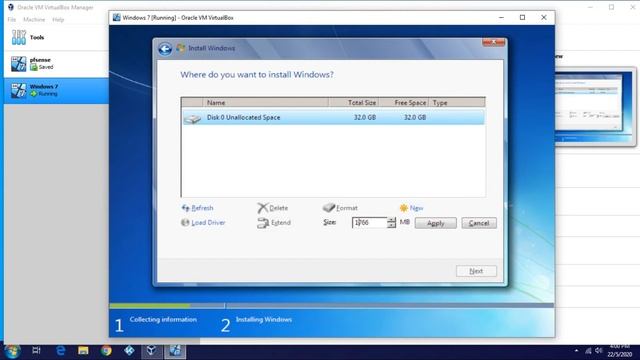
Task: Choose the Format option
Action: coord(340,208)
